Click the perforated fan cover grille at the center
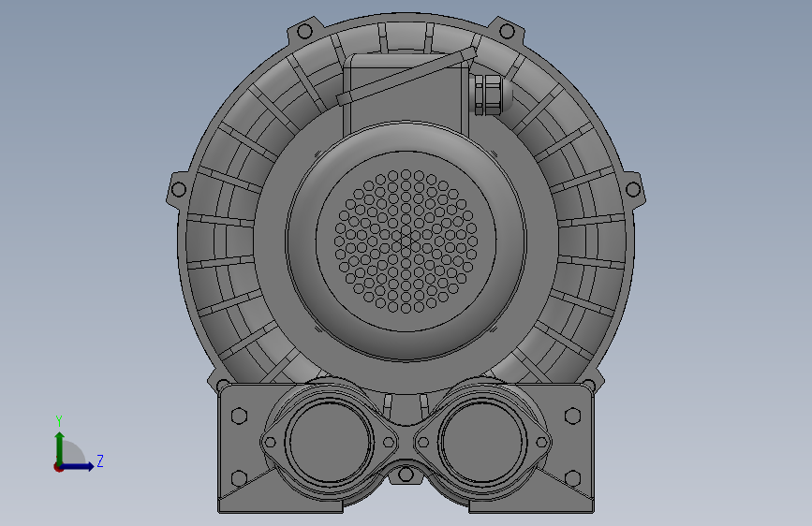This screenshot has height=526, width=812. tap(406, 241)
